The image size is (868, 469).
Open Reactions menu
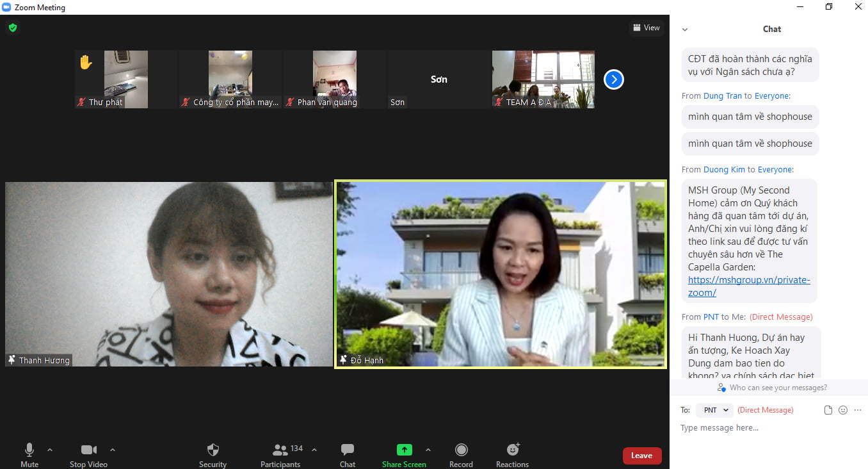point(513,455)
